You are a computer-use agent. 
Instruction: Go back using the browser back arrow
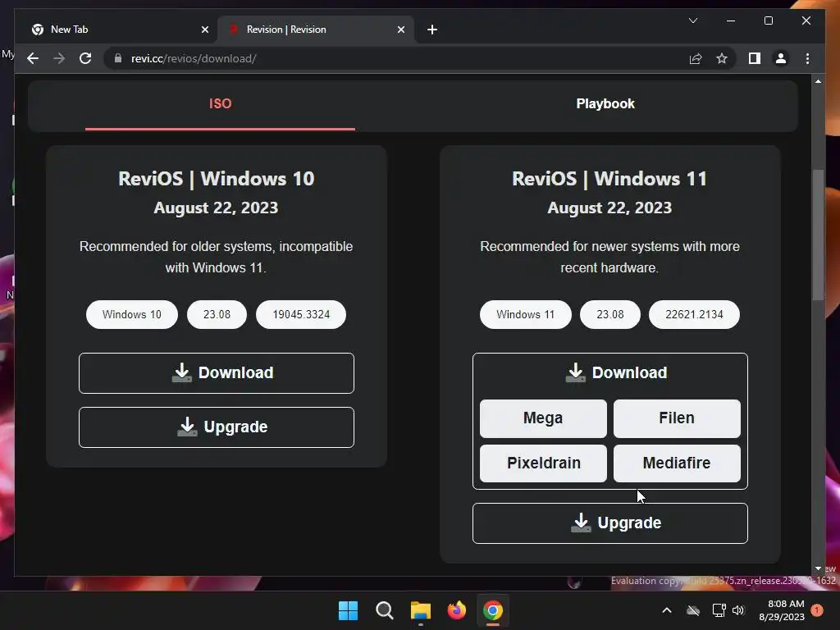pos(33,58)
